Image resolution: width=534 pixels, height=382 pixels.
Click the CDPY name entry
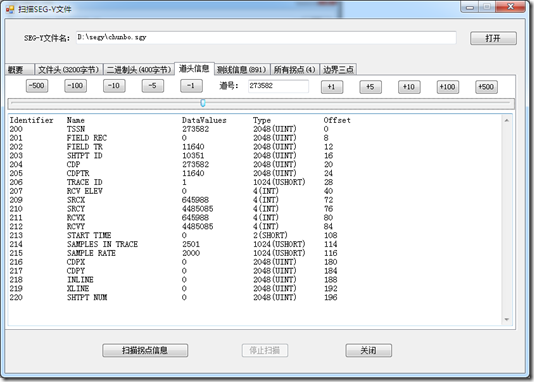click(76, 271)
